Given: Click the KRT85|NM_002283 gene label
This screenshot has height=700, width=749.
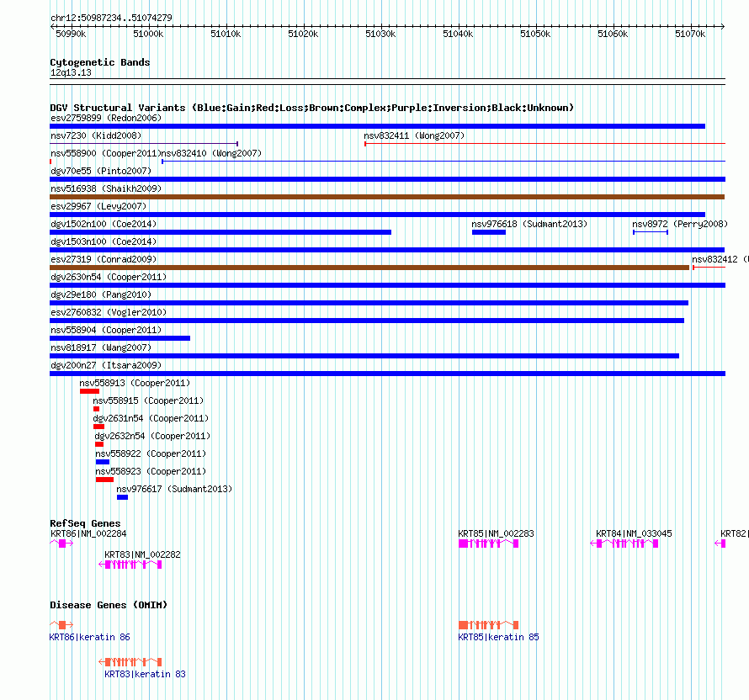Looking at the screenshot, I should click(x=496, y=533).
